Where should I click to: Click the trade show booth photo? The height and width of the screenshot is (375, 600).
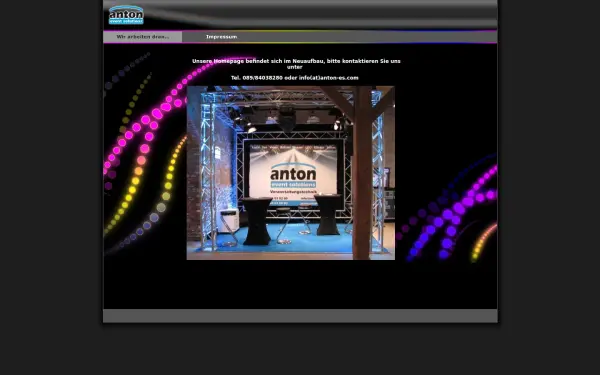[x=291, y=173]
